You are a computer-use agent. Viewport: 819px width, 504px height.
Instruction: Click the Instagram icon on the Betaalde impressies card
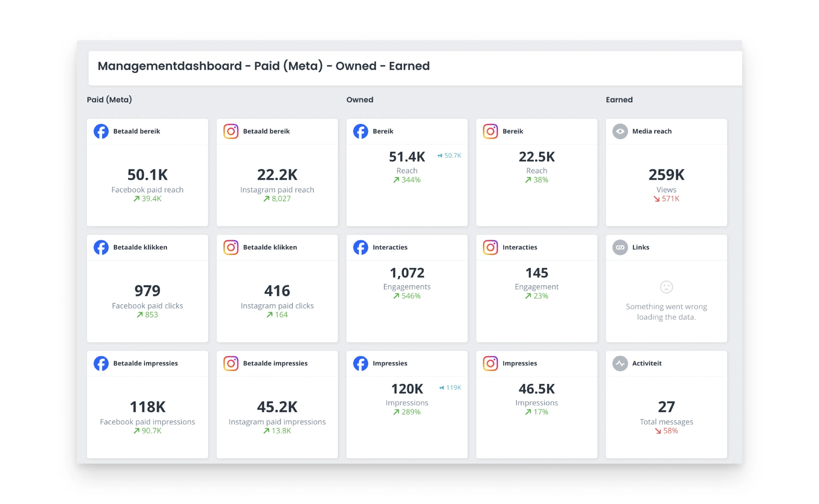tap(231, 363)
